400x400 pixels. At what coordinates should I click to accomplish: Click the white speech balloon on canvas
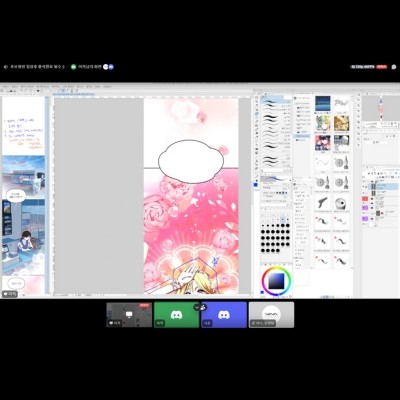191,161
